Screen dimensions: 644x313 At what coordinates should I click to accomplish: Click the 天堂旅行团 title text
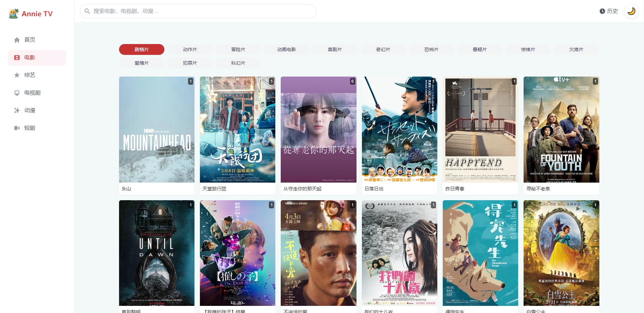pos(214,189)
